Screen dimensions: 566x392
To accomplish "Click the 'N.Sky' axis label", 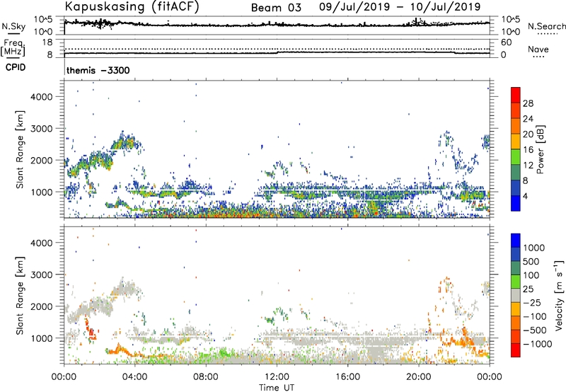I will click(13, 26).
